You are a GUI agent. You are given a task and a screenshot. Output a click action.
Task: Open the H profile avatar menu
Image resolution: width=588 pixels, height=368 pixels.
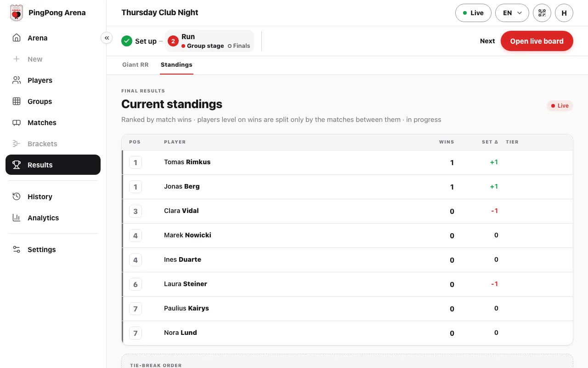point(564,13)
